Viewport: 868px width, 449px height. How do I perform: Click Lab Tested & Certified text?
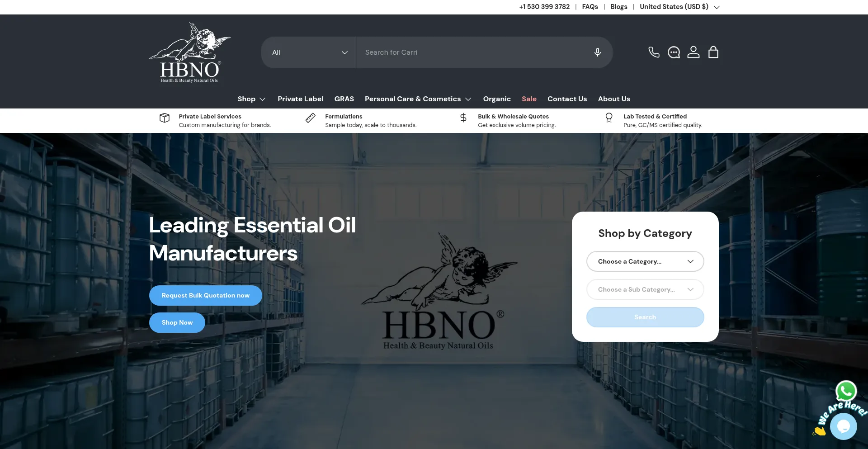pos(655,116)
